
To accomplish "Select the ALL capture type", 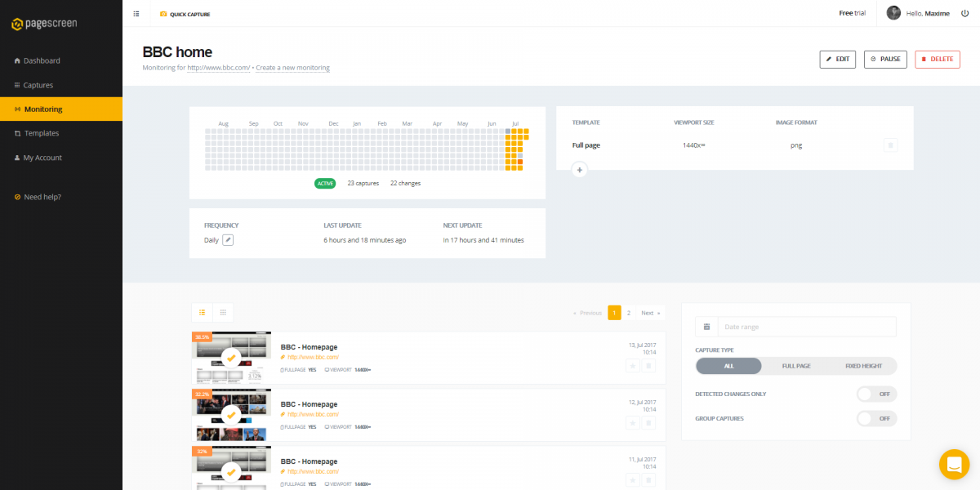I will (x=728, y=366).
